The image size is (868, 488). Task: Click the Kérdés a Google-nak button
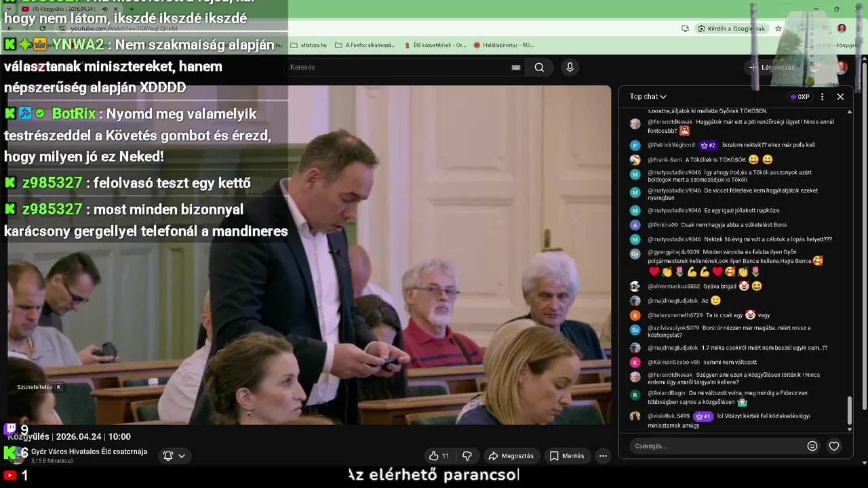tap(732, 28)
